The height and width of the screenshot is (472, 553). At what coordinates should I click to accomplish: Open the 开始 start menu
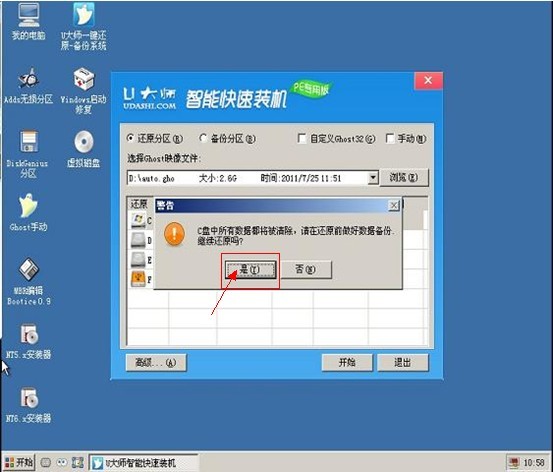click(x=19, y=462)
